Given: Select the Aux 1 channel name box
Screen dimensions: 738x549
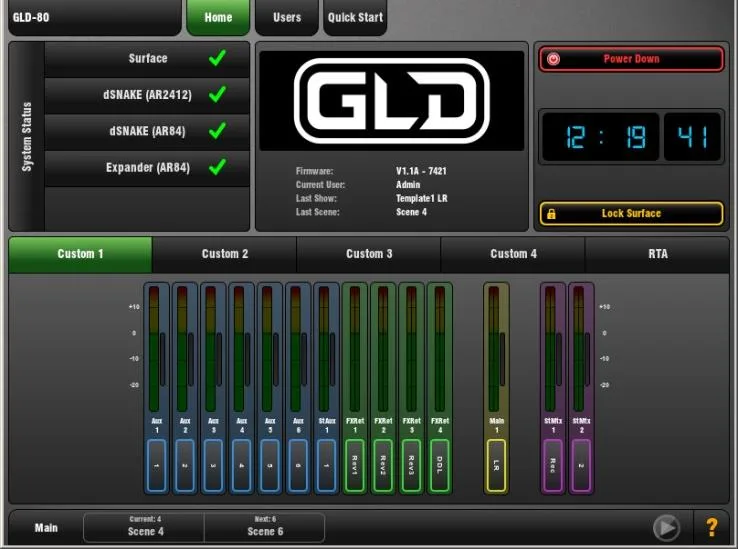Looking at the screenshot, I should [x=157, y=466].
